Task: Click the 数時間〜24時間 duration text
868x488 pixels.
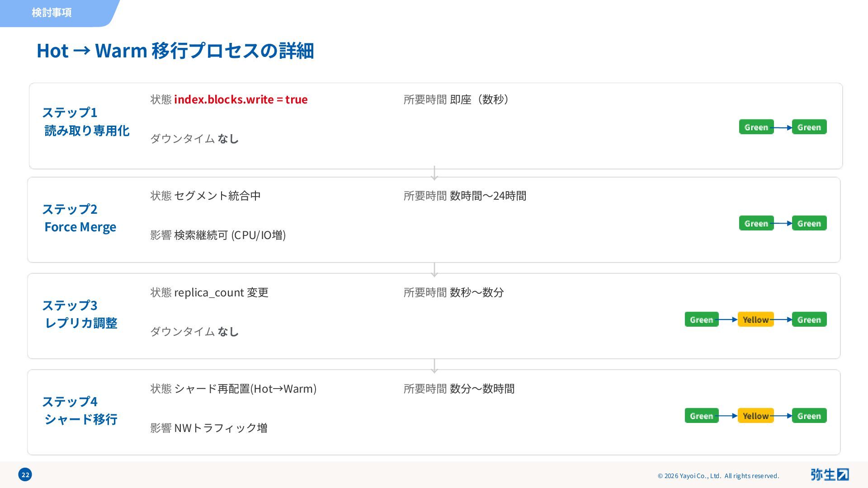Action: pyautogui.click(x=488, y=196)
